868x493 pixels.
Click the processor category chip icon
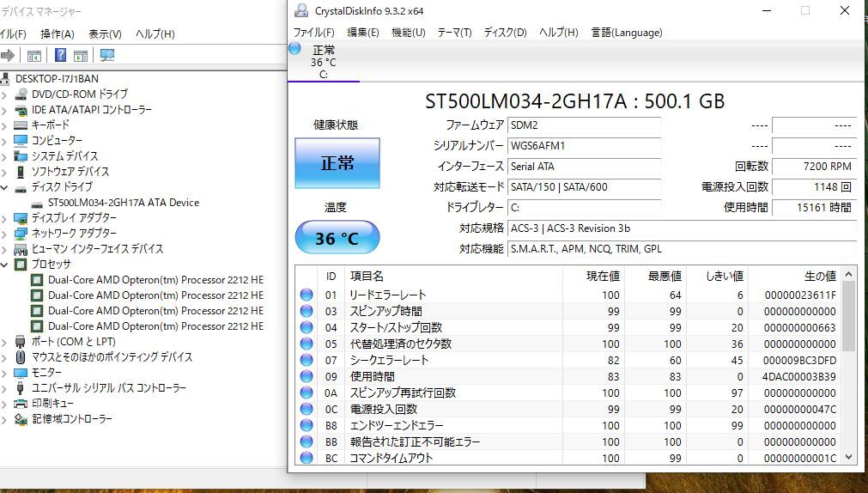tap(21, 265)
